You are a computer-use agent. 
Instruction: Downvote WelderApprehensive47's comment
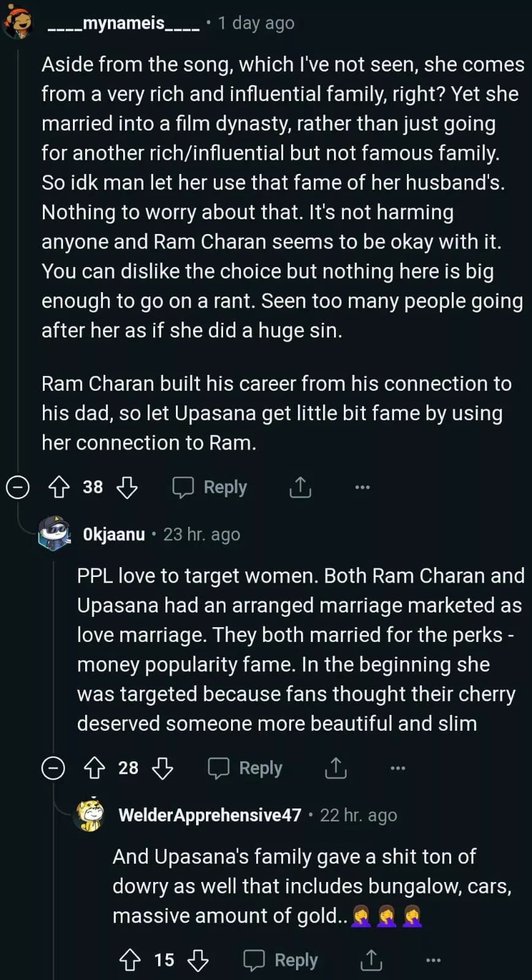click(x=198, y=960)
